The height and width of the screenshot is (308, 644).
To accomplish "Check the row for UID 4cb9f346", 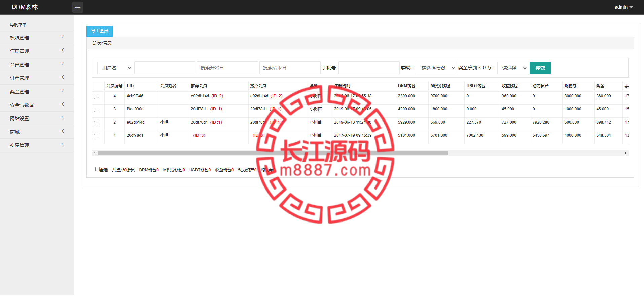I will coord(96,97).
